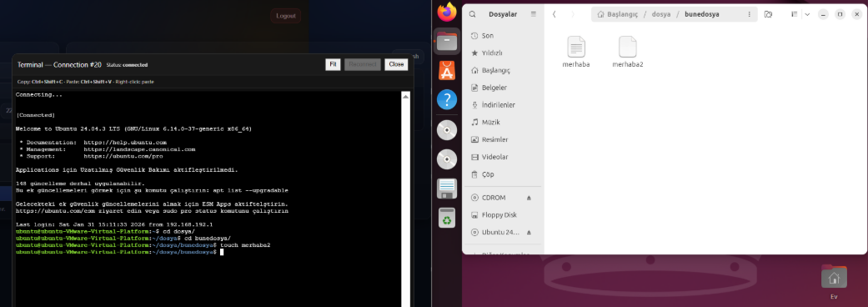
Task: Expand the view options dropdown arrow
Action: click(x=807, y=14)
